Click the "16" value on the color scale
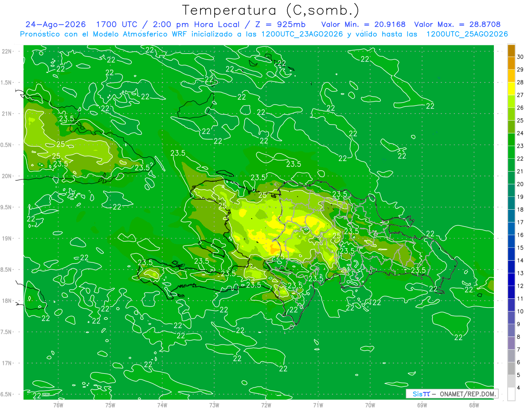Screen dimensions: 532x411 click(520, 235)
